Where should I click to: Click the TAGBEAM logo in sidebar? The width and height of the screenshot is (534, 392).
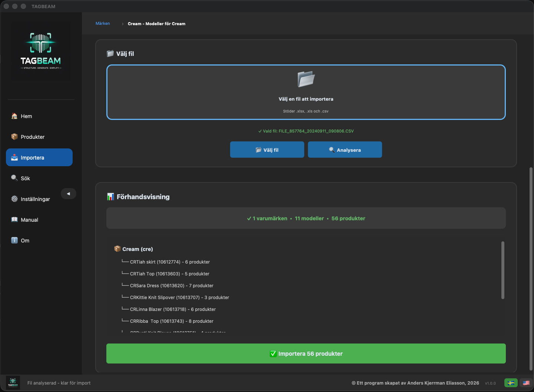tap(41, 51)
